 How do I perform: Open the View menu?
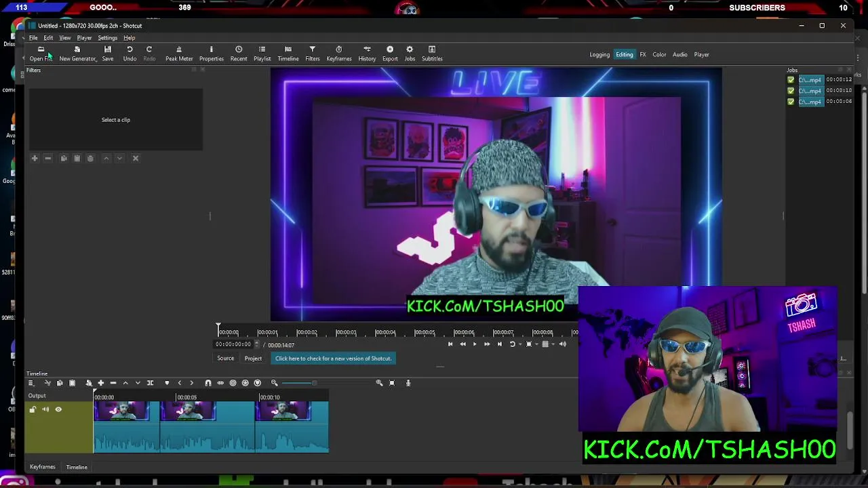coord(65,38)
